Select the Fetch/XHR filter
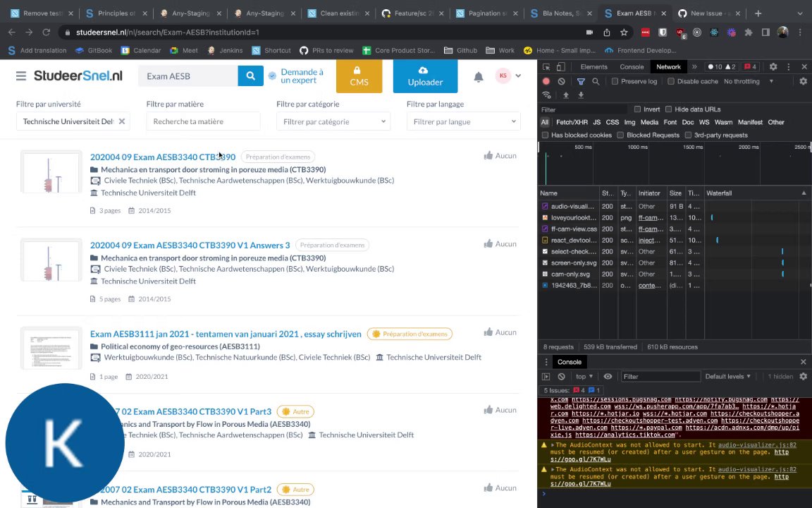 [572, 122]
